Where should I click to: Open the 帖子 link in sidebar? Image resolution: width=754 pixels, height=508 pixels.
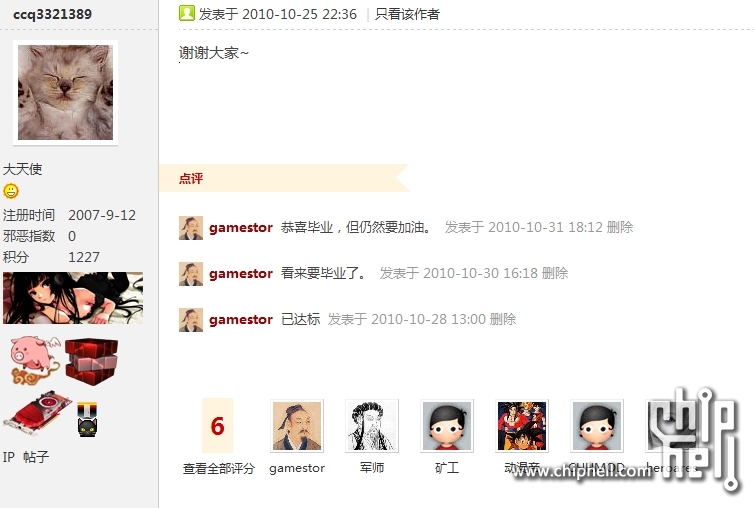(x=36, y=457)
